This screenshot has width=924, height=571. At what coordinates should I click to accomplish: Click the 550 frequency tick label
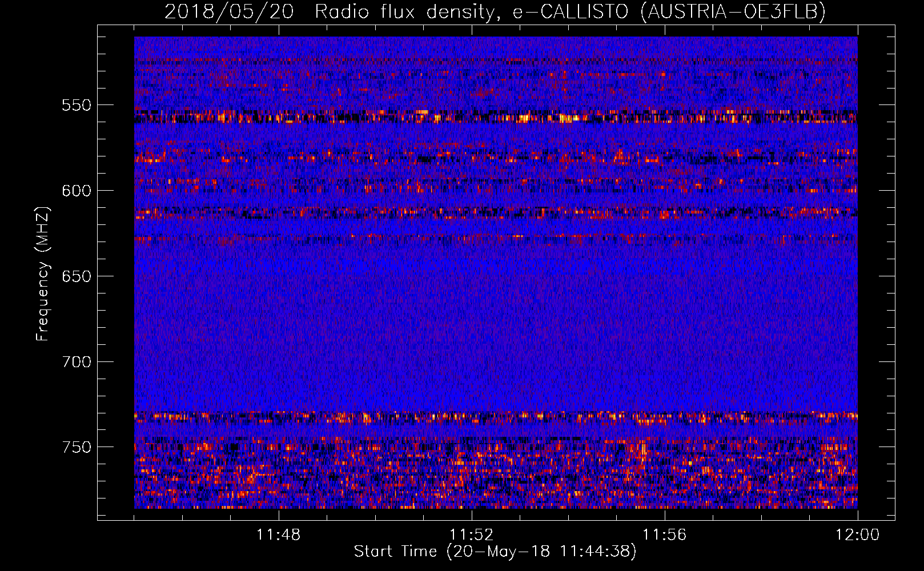pyautogui.click(x=76, y=105)
